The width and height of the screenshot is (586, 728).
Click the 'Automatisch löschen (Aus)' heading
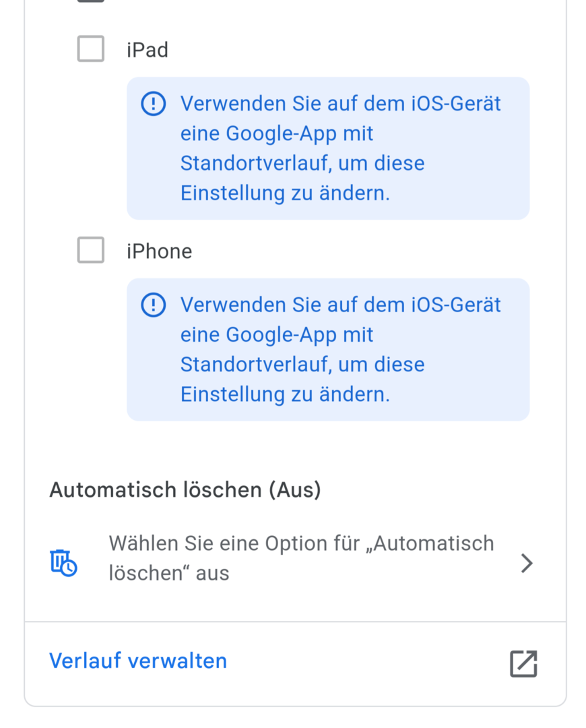(x=185, y=489)
